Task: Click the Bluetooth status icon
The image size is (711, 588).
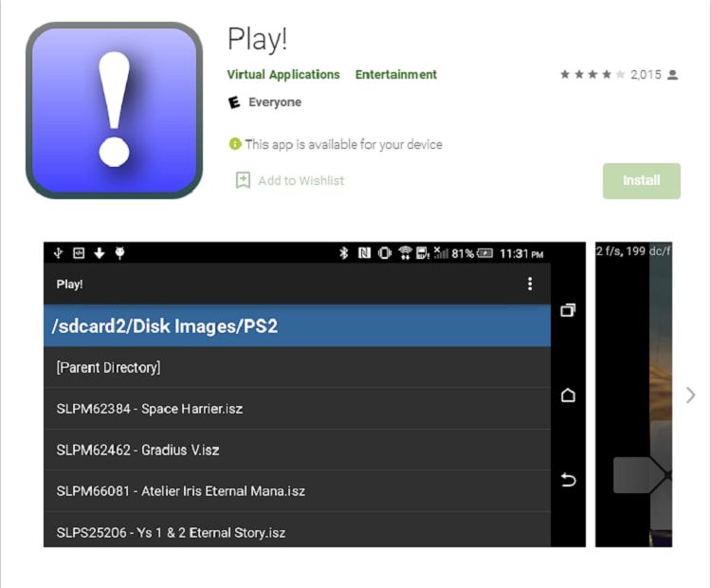Action: pos(344,252)
